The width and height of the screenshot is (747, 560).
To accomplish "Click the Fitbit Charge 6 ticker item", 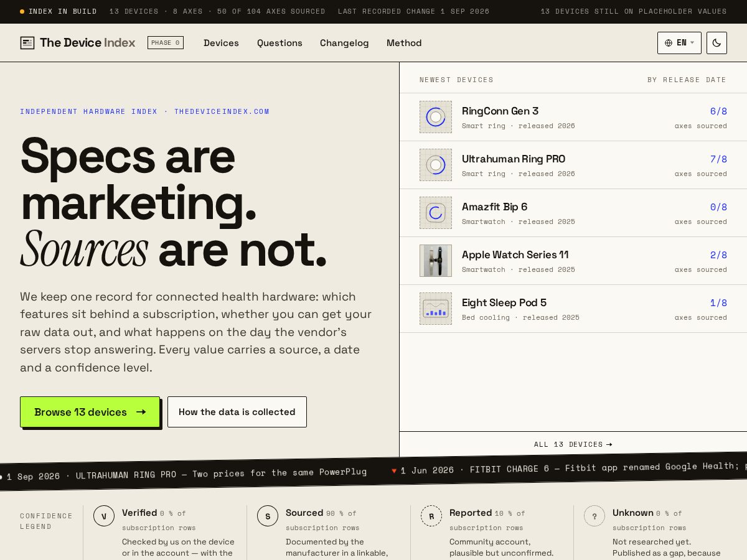I will click(x=569, y=469).
